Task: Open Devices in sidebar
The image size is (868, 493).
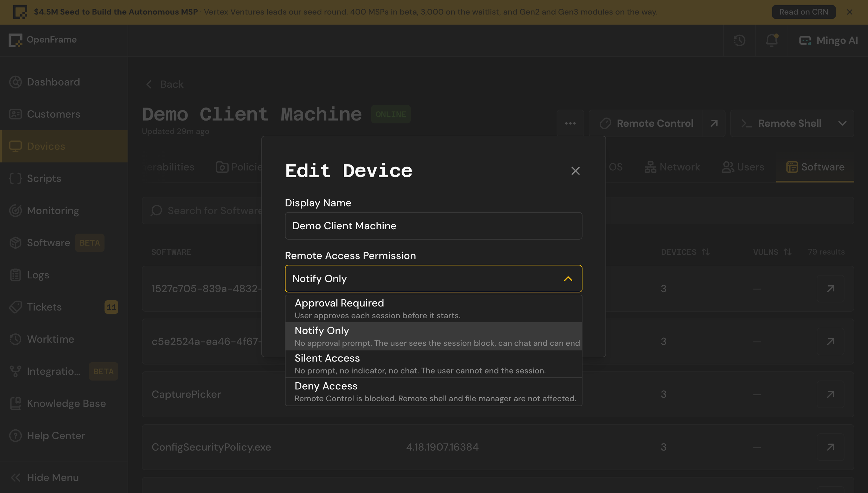Action: coord(64,146)
